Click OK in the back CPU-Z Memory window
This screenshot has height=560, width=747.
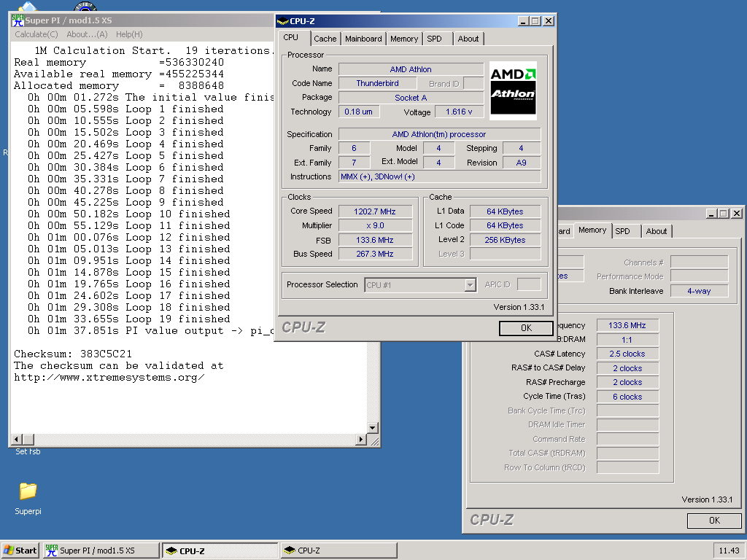[715, 521]
